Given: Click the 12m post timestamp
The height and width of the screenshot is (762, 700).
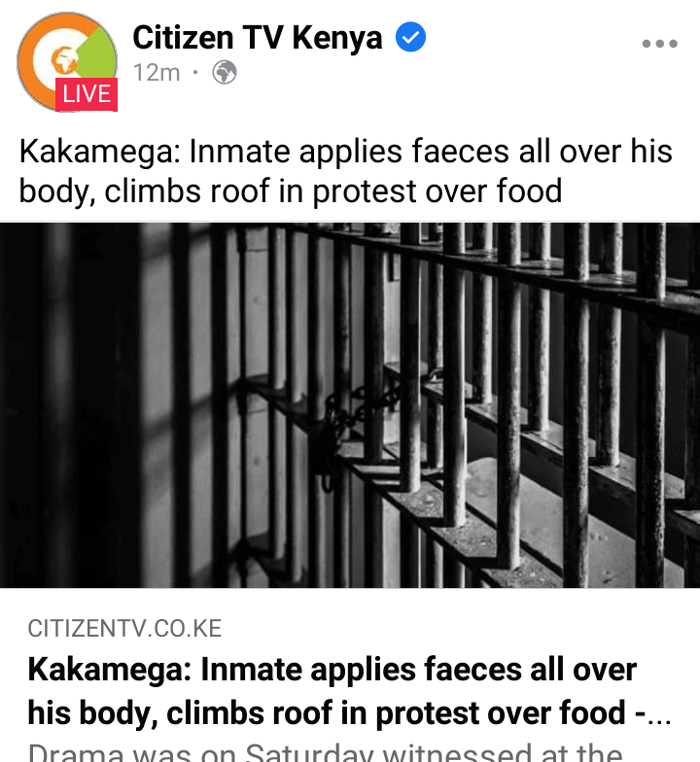Looking at the screenshot, I should pyautogui.click(x=157, y=73).
